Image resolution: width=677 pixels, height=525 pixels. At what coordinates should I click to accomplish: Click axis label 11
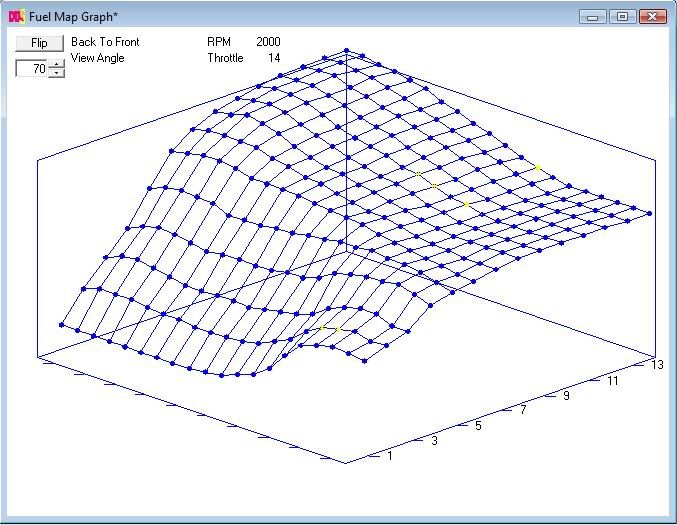pos(613,381)
